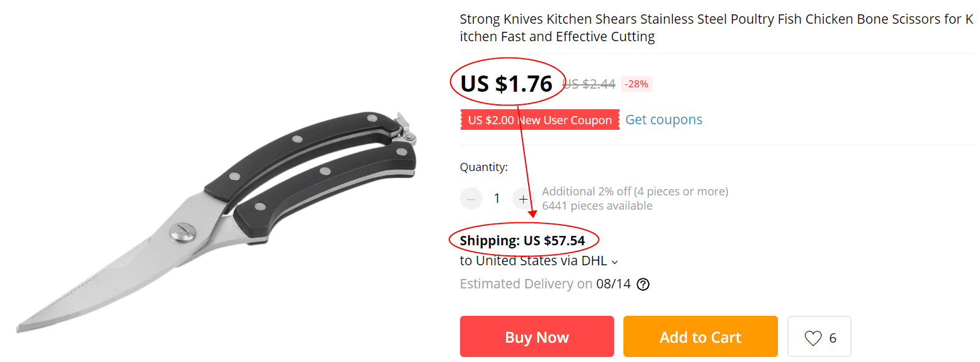The height and width of the screenshot is (362, 980).
Task: Increase quantity with the plus button
Action: tap(522, 198)
